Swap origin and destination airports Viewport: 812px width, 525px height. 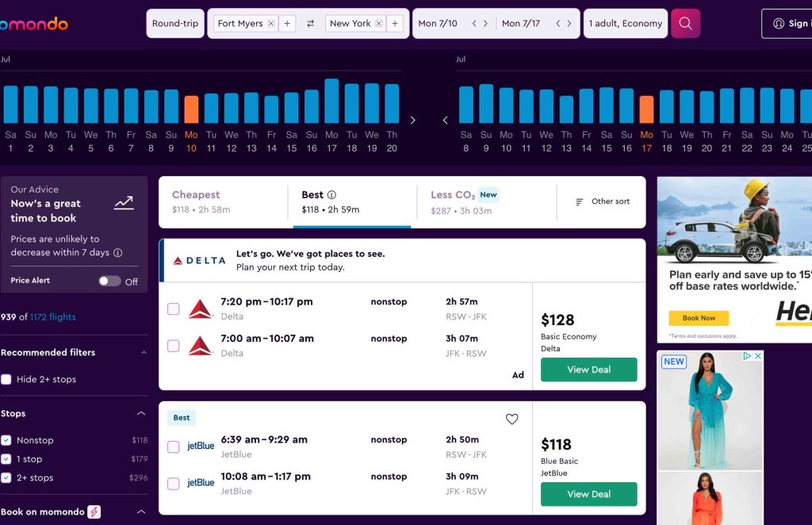click(x=310, y=24)
